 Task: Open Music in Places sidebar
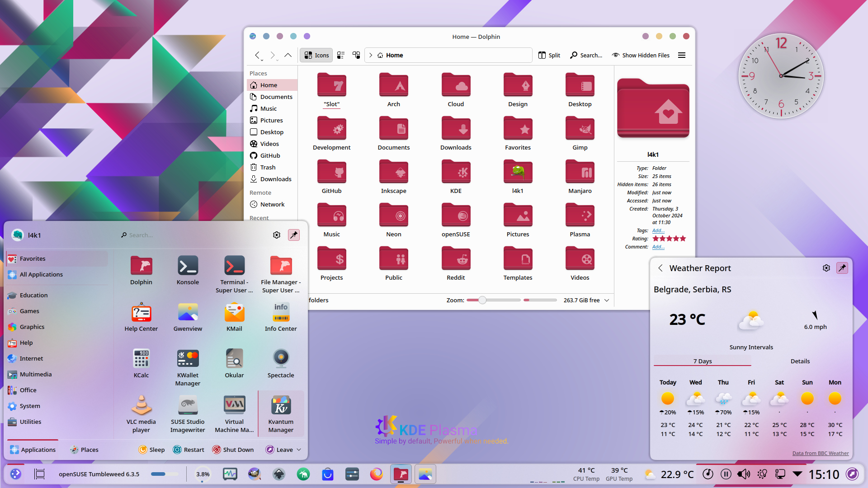click(272, 108)
